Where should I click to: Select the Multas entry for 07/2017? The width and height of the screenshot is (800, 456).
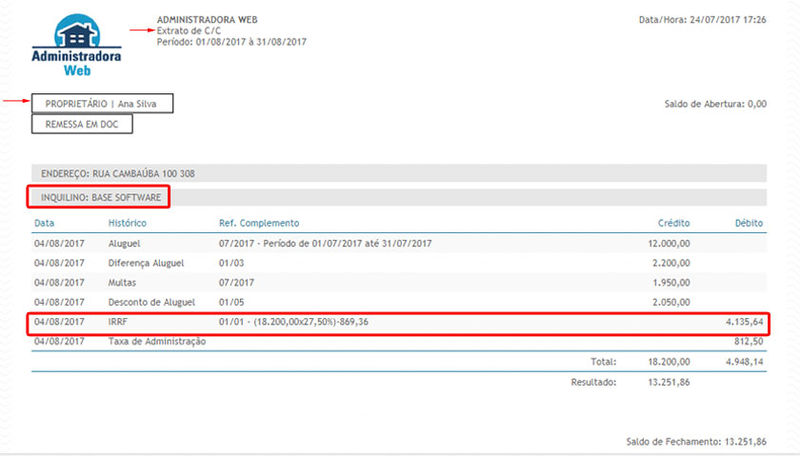pyautogui.click(x=124, y=282)
